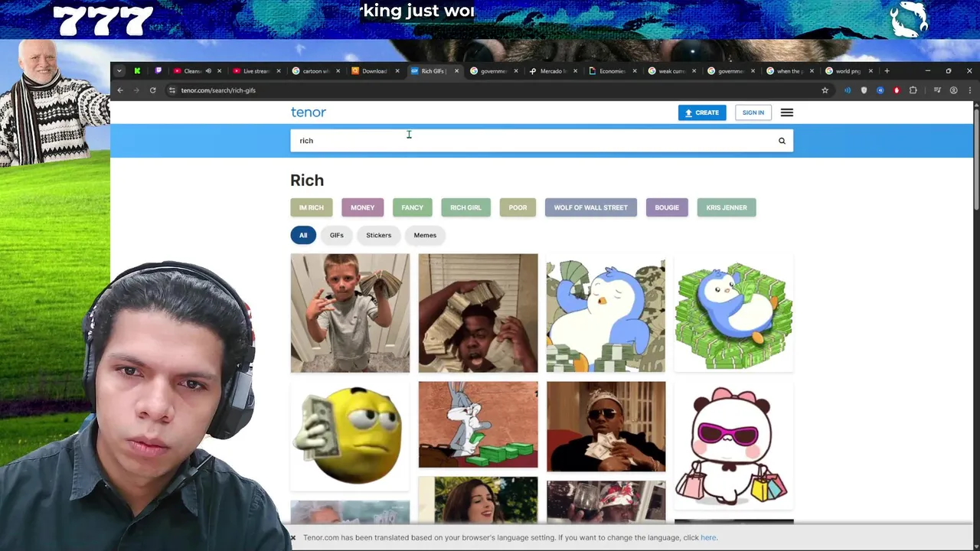
Task: Filter results to Memes
Action: [425, 235]
